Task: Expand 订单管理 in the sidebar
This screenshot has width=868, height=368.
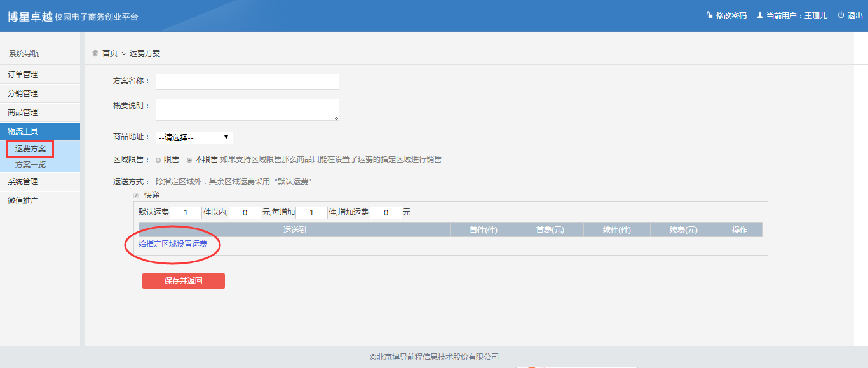Action: (x=23, y=74)
